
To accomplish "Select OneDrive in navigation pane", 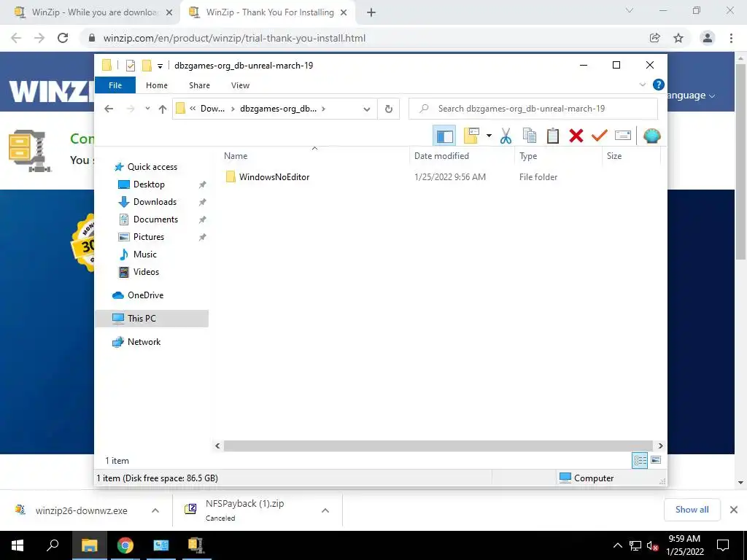I will (x=145, y=295).
